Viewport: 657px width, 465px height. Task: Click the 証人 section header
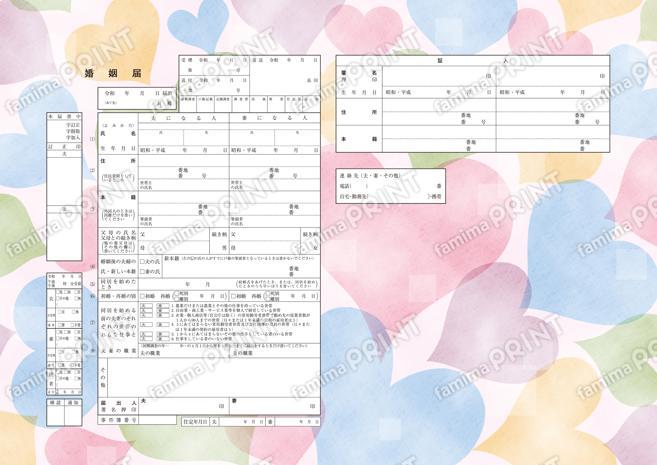[x=473, y=61]
